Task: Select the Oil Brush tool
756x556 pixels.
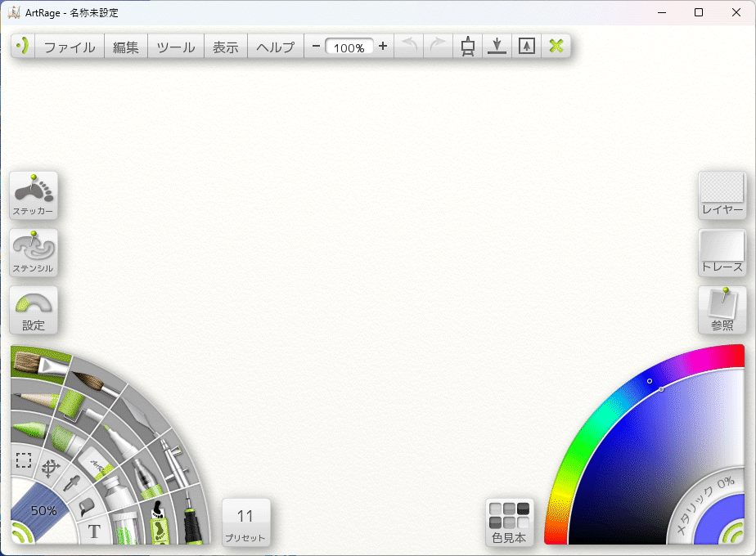Action: (x=37, y=363)
